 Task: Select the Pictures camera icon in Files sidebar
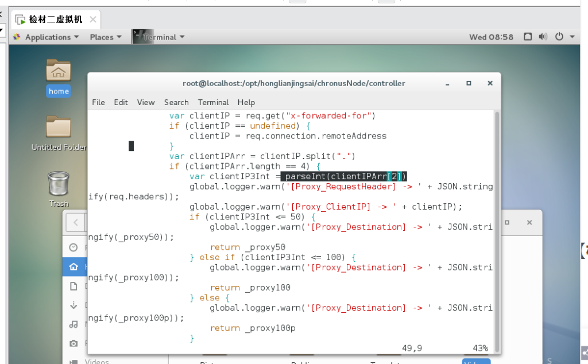pos(73,343)
